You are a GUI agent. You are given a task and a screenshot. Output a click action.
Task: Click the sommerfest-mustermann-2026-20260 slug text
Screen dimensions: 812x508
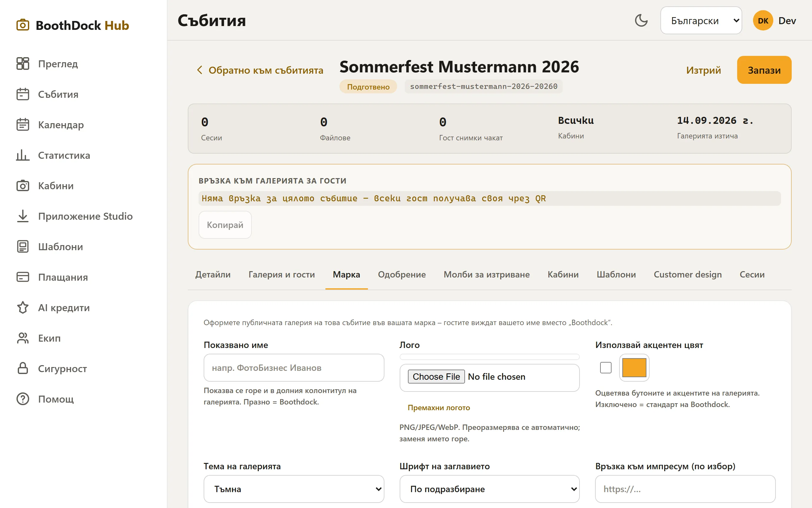[483, 86]
